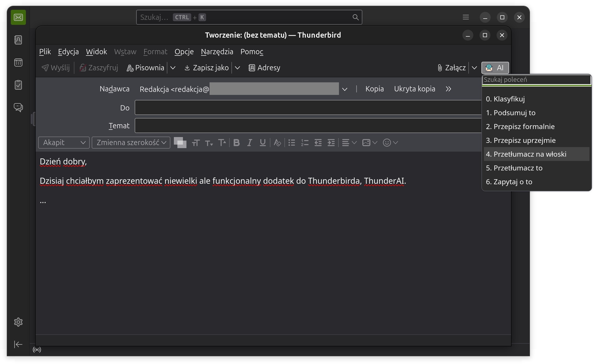Toggle italic formatting
Viewport: 594px width, 364px height.
point(250,143)
